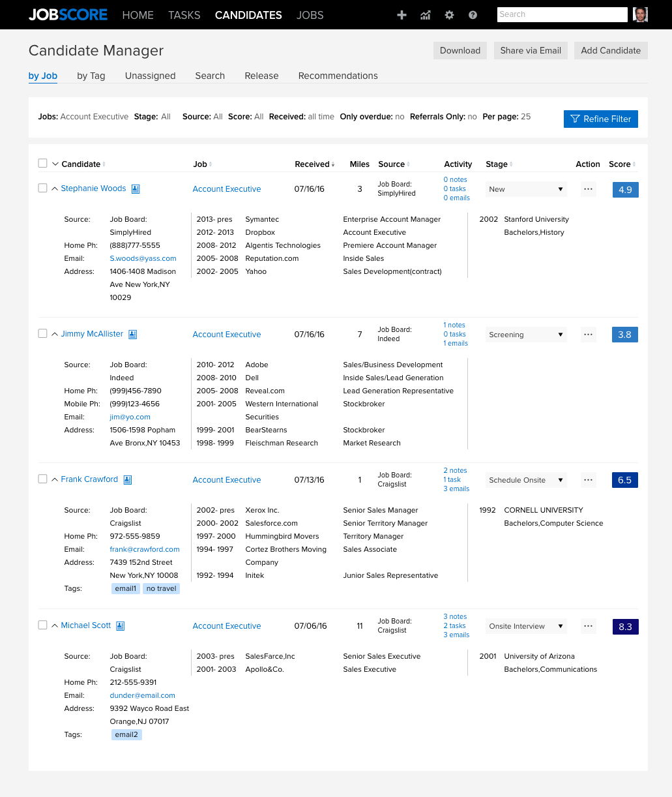Go to JOBS in top navigation
Image resolution: width=672 pixels, height=797 pixels.
(x=310, y=15)
